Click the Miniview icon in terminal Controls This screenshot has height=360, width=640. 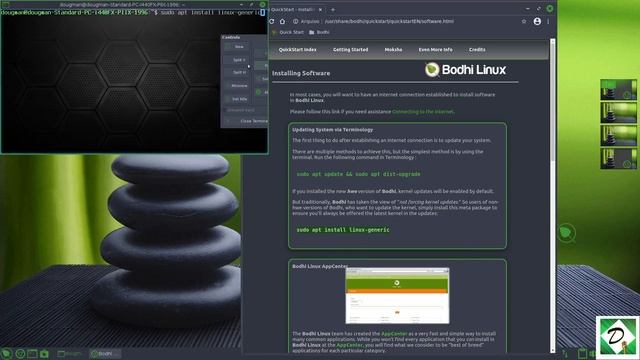point(228,86)
